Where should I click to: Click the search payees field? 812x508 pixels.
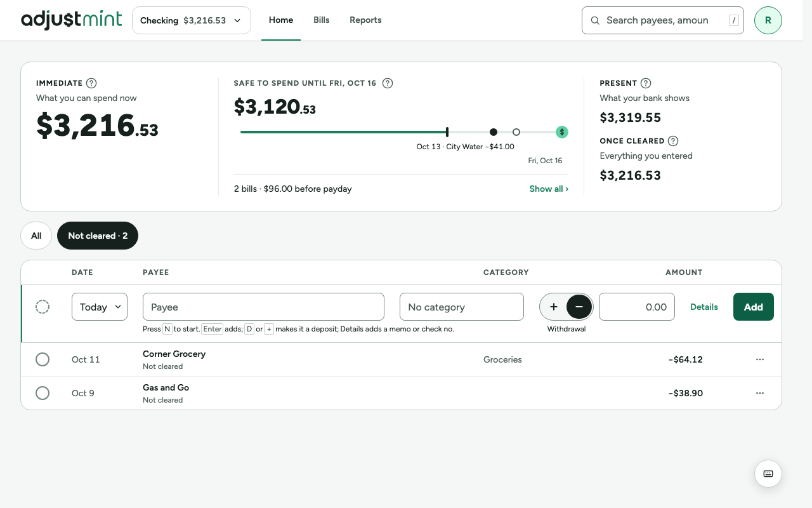(663, 20)
